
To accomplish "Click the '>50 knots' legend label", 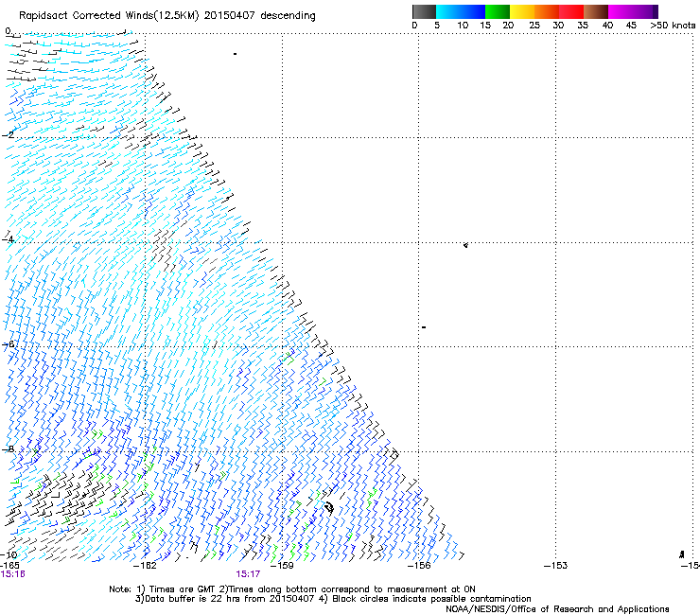I will pos(673,26).
